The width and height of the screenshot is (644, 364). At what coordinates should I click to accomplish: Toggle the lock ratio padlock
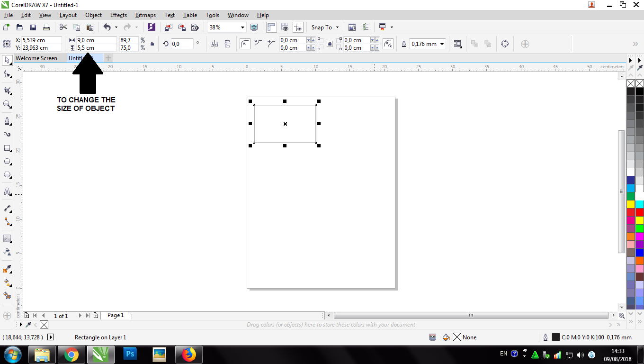coord(152,44)
